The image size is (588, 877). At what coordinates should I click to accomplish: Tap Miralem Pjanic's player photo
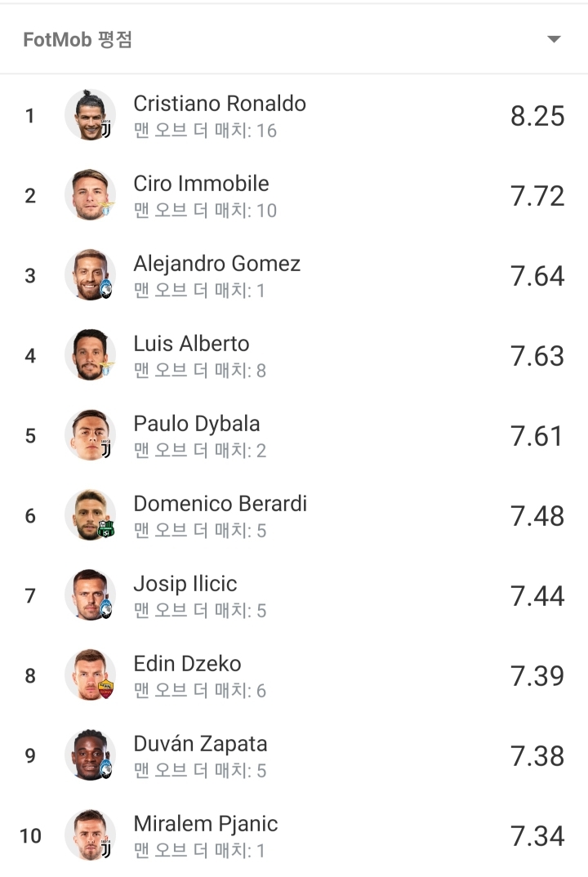[89, 835]
